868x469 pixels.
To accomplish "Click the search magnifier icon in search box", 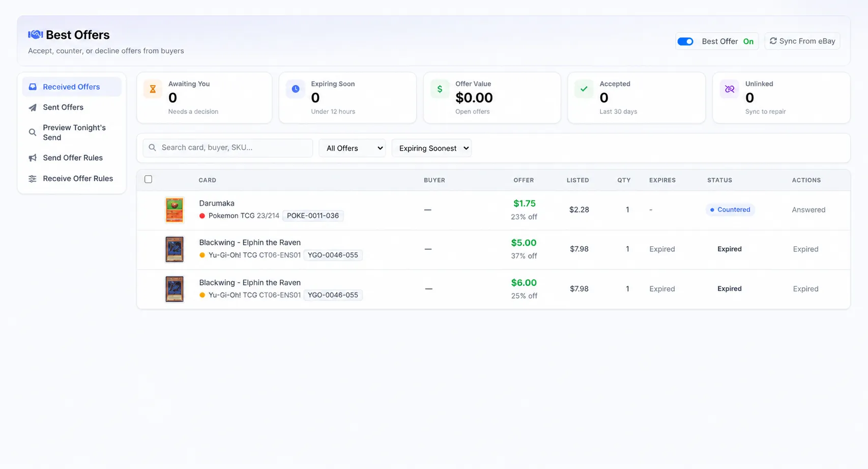I will 152,148.
